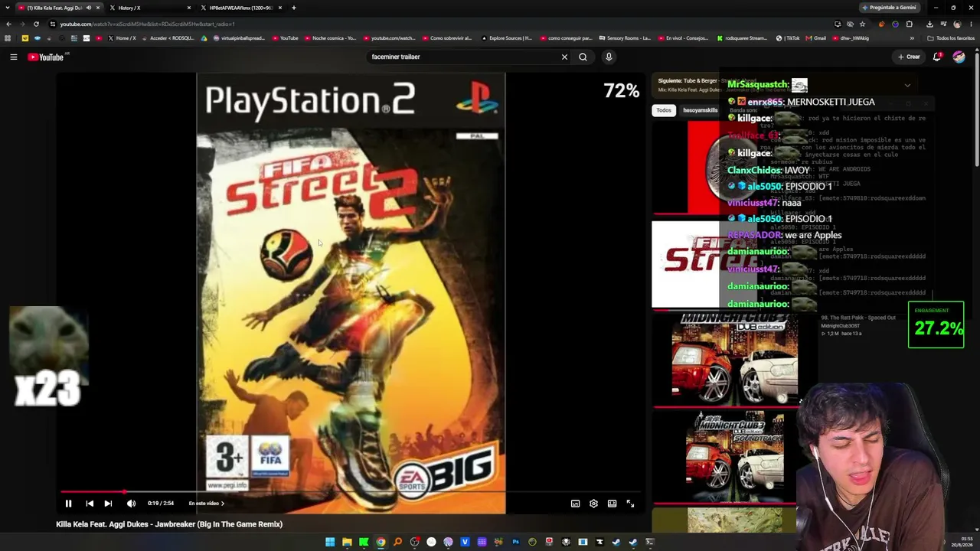Mute the Killa Kela tab audio
This screenshot has height=551, width=980.
(x=89, y=8)
